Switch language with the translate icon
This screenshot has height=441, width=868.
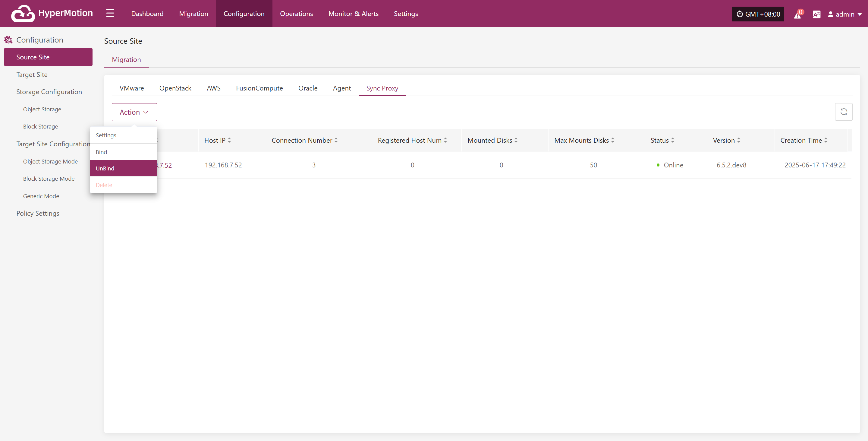click(816, 14)
